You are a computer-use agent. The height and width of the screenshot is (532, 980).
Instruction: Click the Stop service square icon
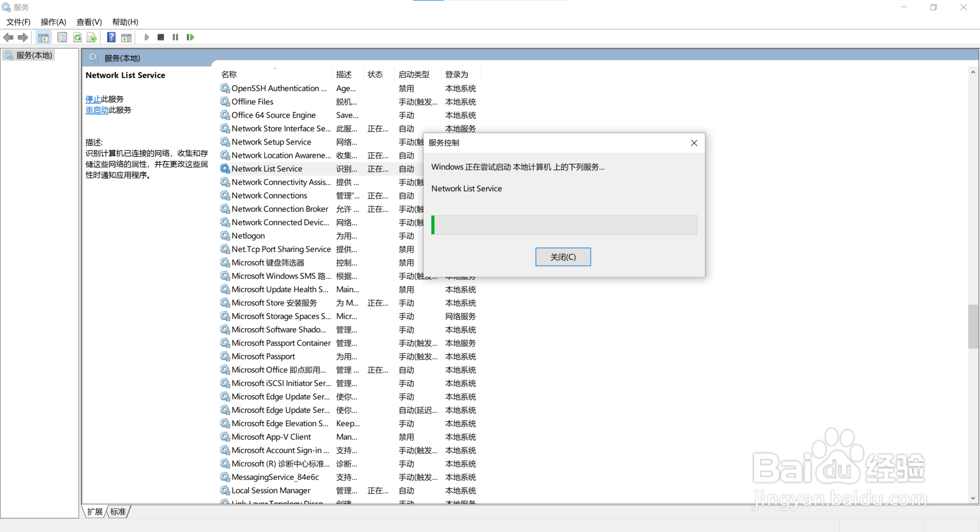tap(161, 37)
